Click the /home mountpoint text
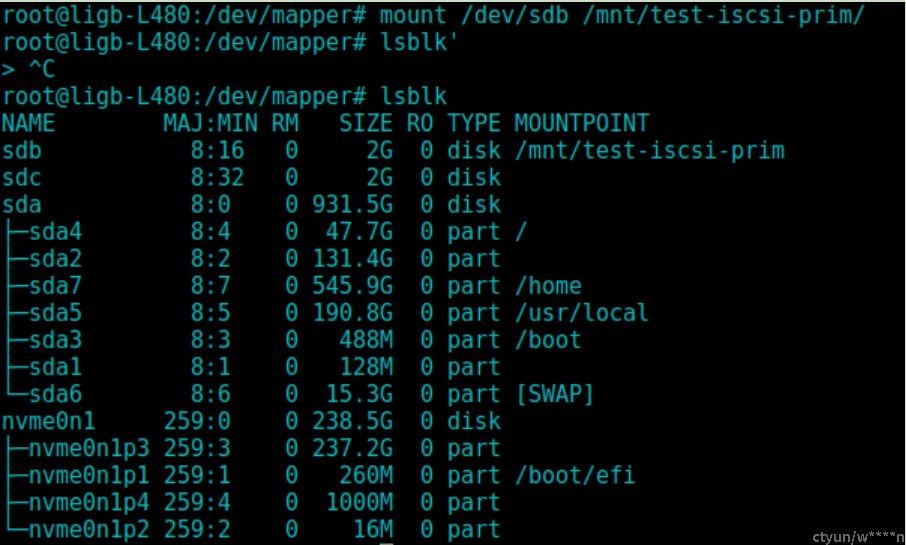Viewport: 906px width, 545px height. click(x=548, y=286)
